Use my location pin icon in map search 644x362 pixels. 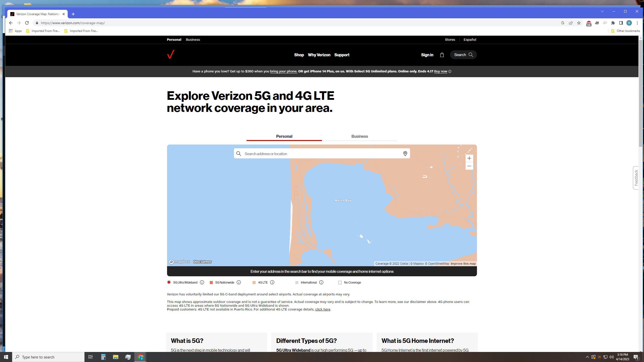click(405, 154)
